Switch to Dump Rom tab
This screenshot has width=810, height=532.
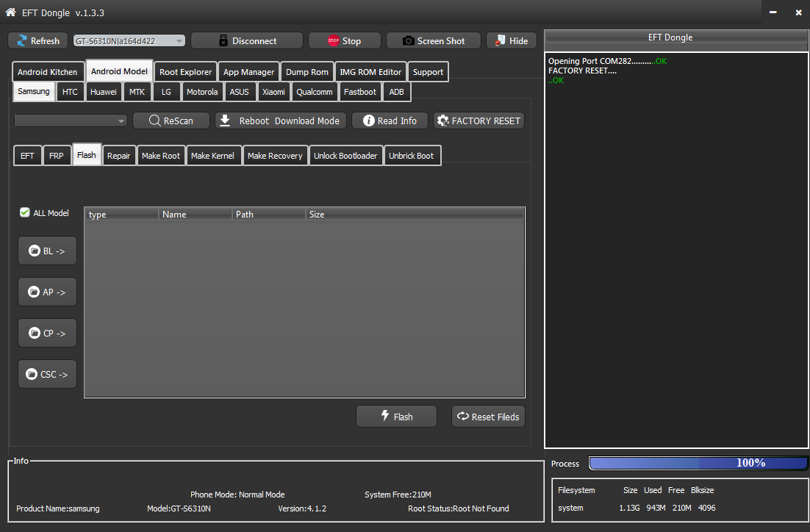click(307, 72)
